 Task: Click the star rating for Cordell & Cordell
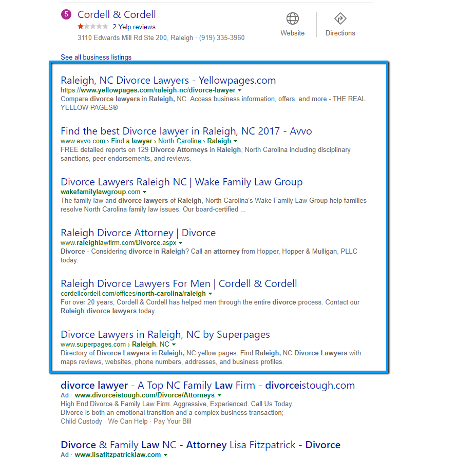tap(92, 27)
